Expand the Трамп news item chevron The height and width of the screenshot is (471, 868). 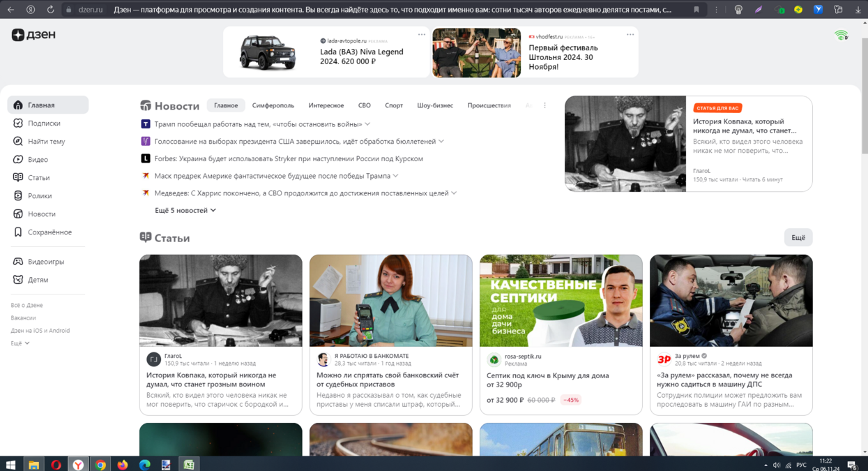(x=367, y=124)
